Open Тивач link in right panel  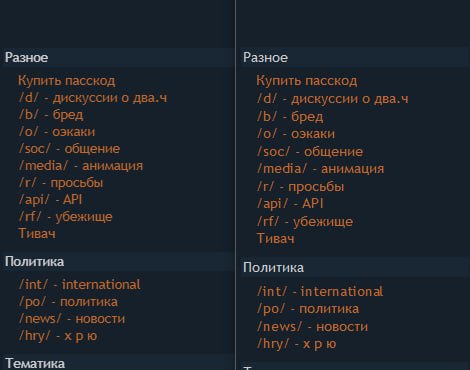[276, 239]
